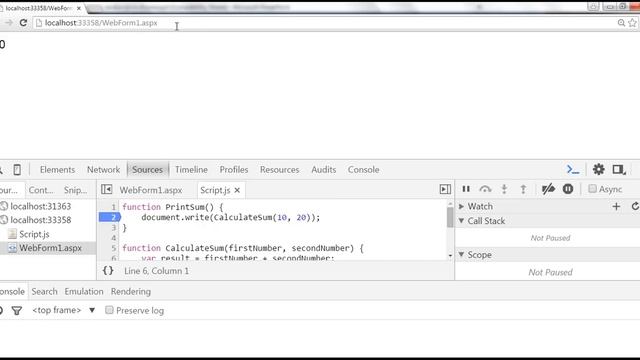Open console filter funnel icon
Image resolution: width=640 pixels, height=360 pixels.
click(17, 311)
